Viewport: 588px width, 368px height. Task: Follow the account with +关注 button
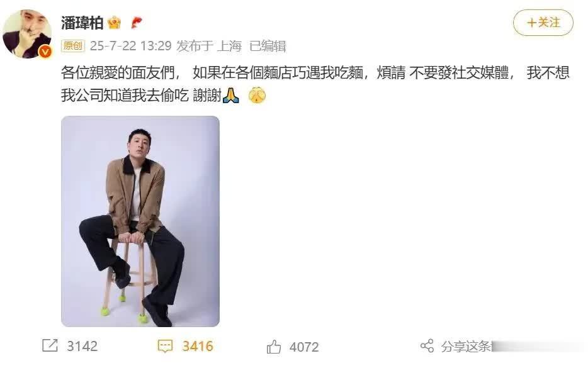(543, 23)
